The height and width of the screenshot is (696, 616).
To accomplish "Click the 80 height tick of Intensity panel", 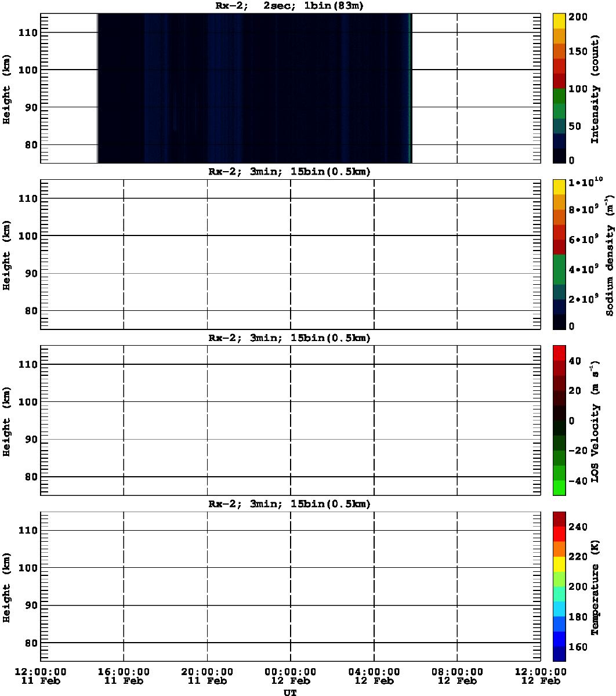I will [x=31, y=144].
